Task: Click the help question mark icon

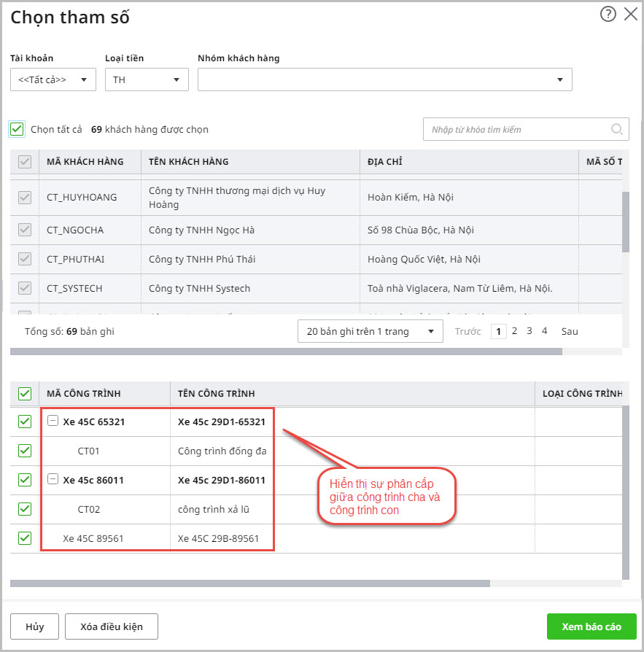Action: click(608, 14)
